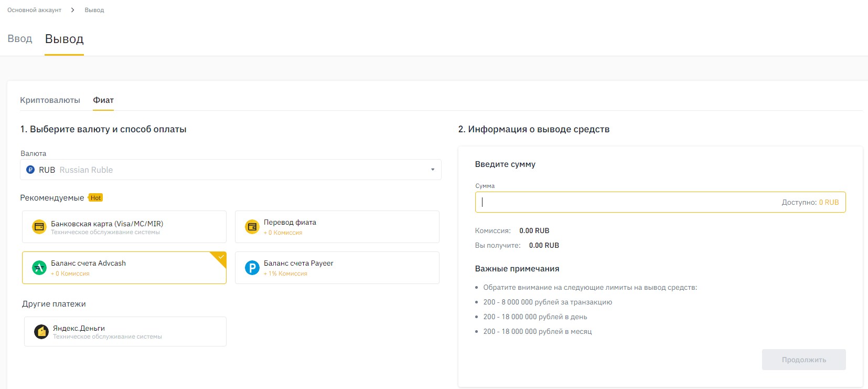Click the green Advcash logo icon
868x389 pixels.
pyautogui.click(x=39, y=268)
